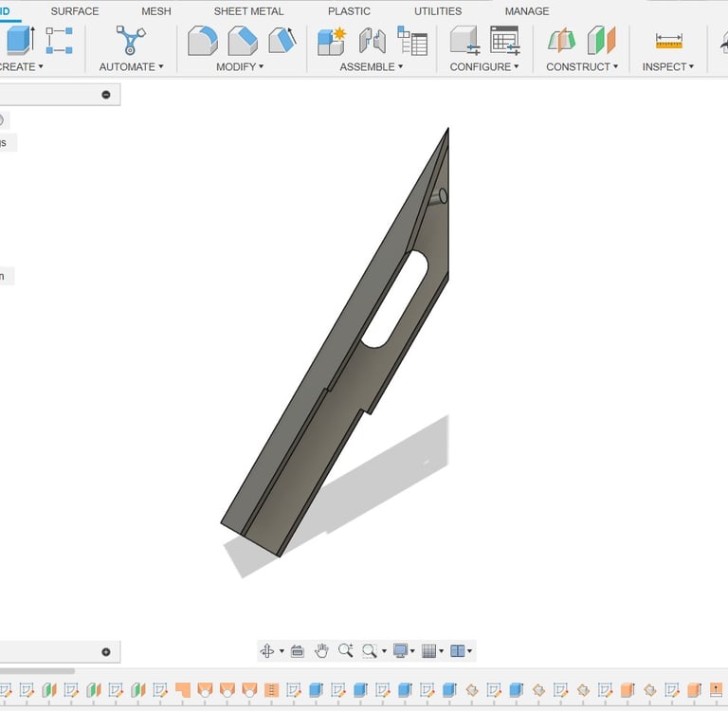Expand the comments panel plus button

coord(106,652)
